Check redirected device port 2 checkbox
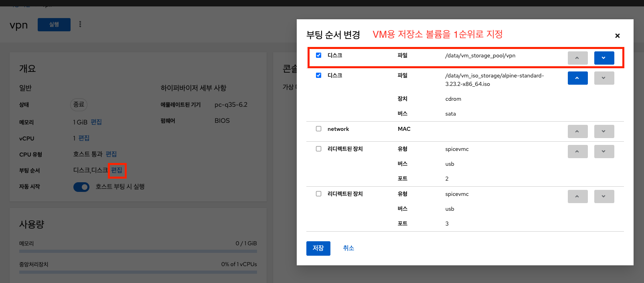The width and height of the screenshot is (644, 283). point(318,149)
